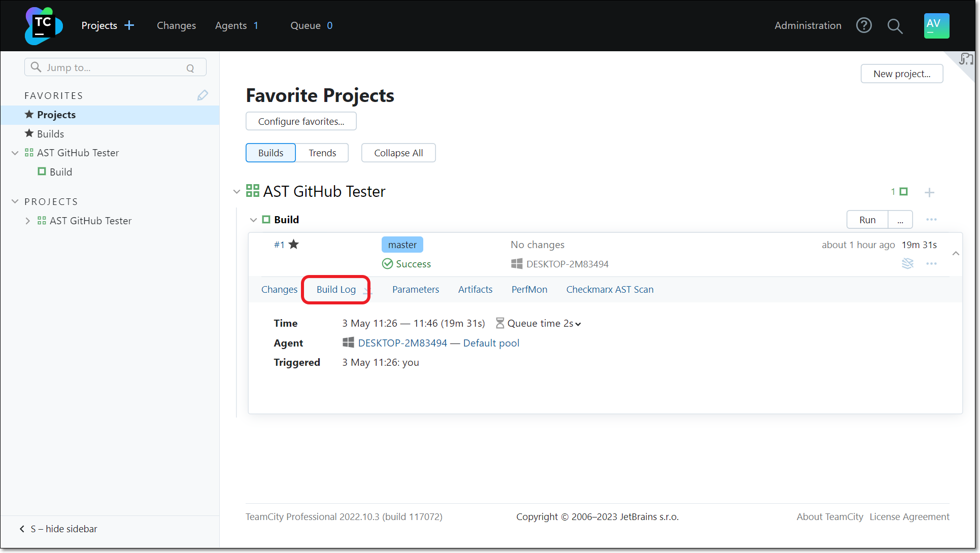Collapse build #1 details with chevron
This screenshot has width=980, height=553.
pos(956,253)
